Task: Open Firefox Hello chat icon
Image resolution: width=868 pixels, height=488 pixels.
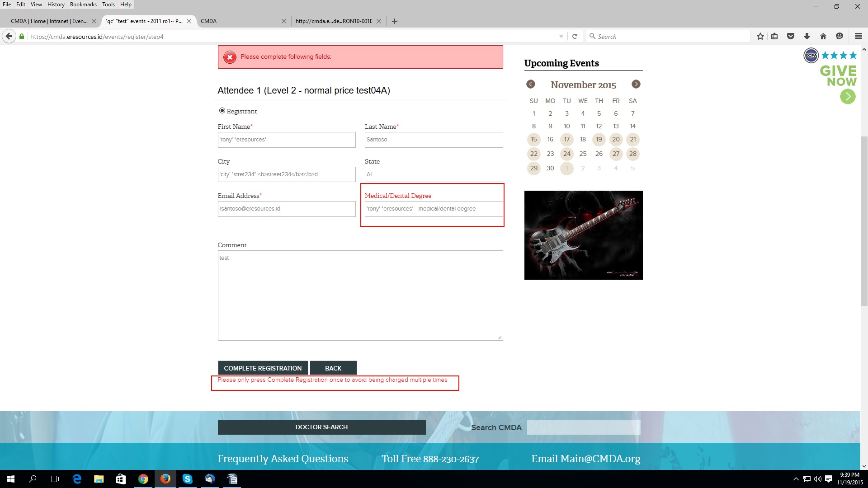Action: [840, 36]
